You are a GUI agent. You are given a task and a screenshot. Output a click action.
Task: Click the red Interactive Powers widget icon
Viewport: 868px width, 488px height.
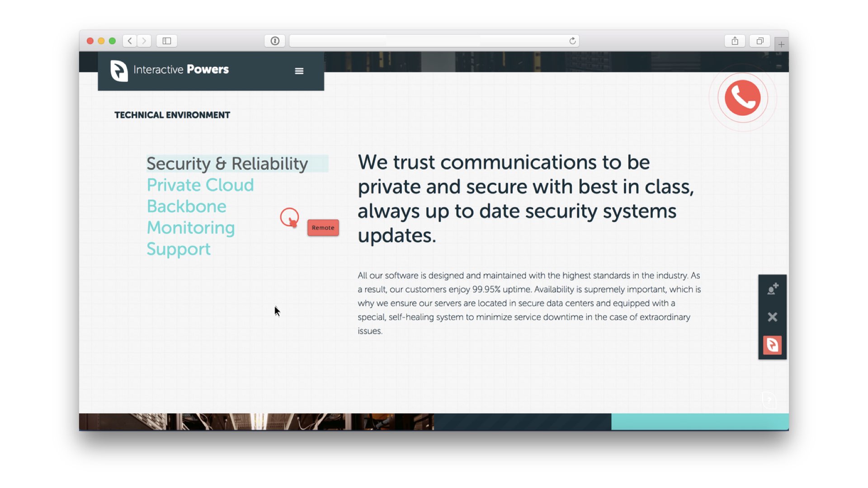pyautogui.click(x=772, y=345)
